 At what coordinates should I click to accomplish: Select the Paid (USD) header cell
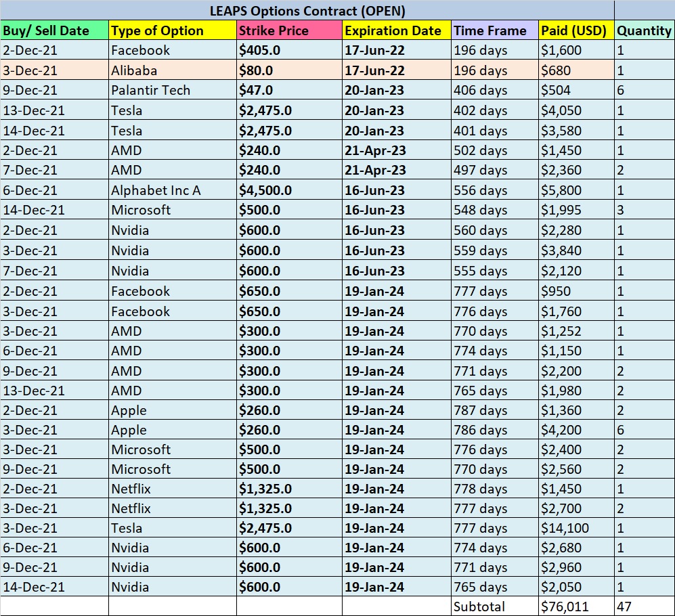575,30
